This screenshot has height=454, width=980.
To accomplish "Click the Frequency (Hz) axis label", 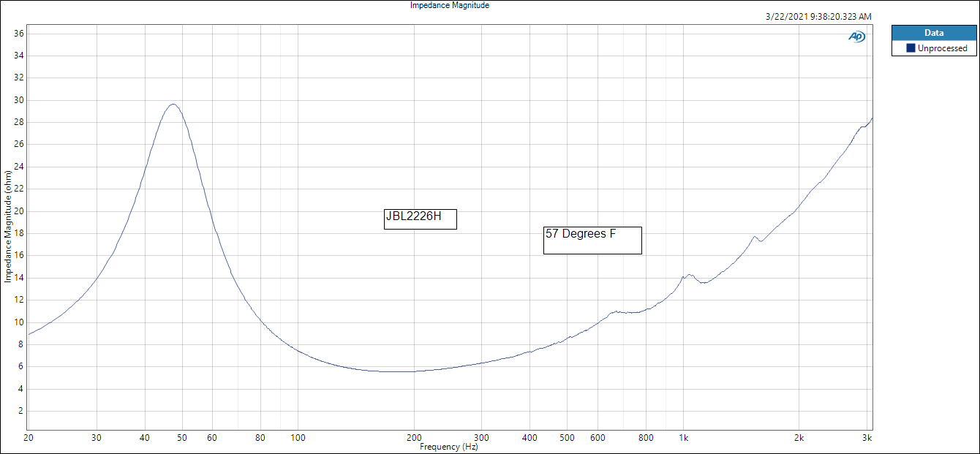I will tap(450, 447).
